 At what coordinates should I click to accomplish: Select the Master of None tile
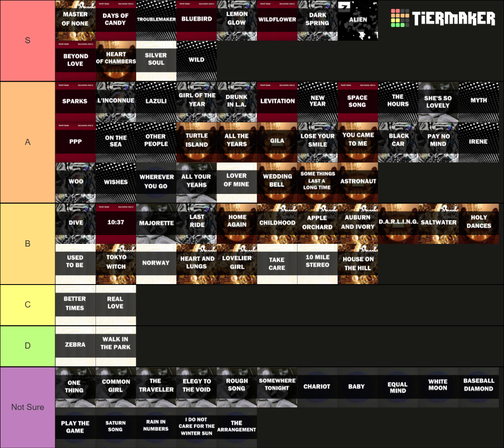click(76, 20)
